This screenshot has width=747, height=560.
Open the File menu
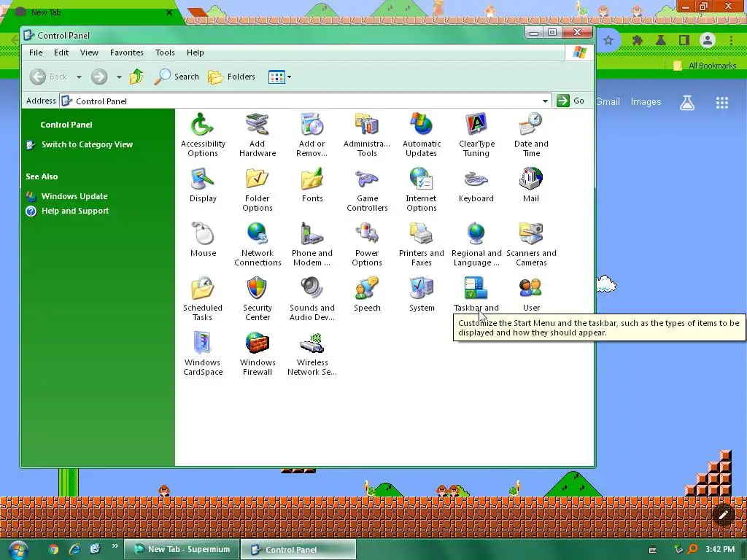pyautogui.click(x=36, y=52)
